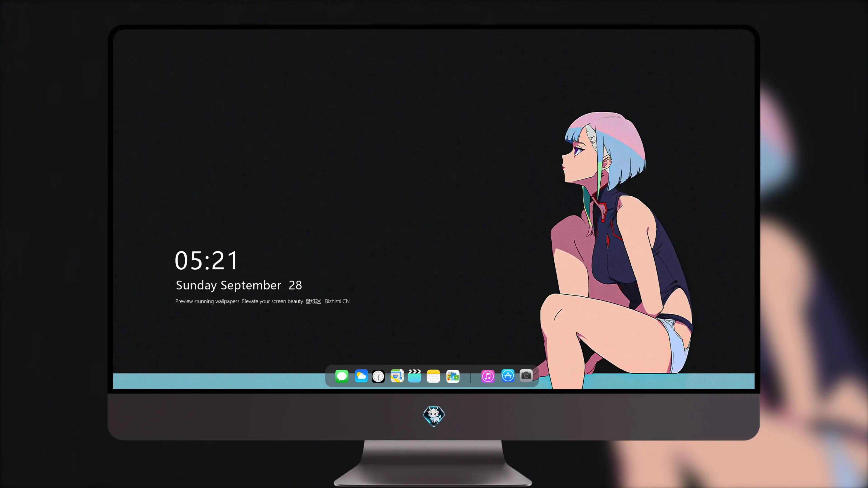Launch the Videos clapperboard app in dock
The width and height of the screenshot is (868, 488).
click(x=415, y=376)
